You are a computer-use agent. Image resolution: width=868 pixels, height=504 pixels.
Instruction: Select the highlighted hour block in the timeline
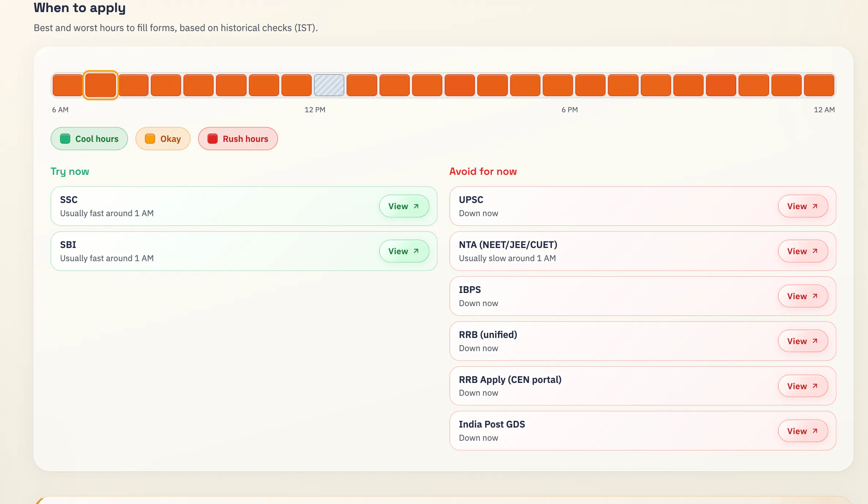(x=101, y=85)
